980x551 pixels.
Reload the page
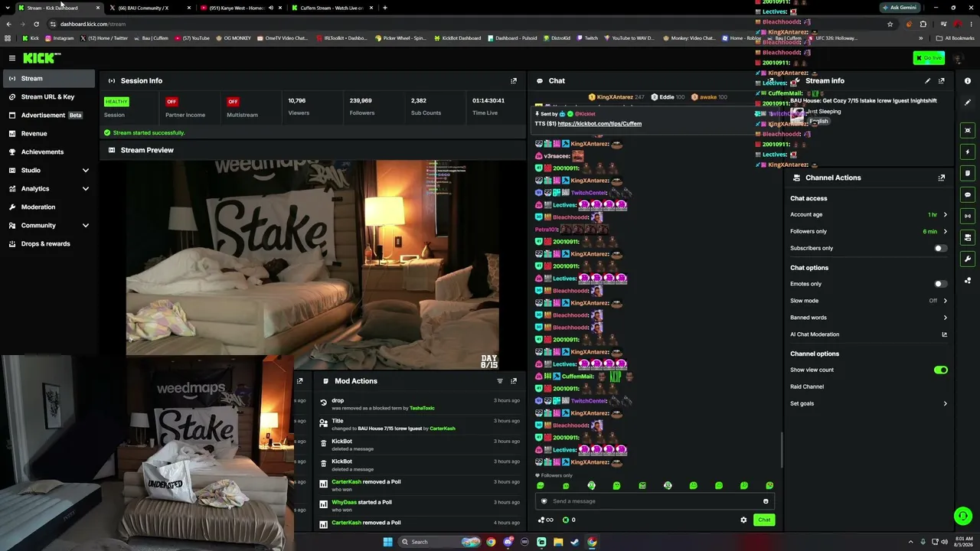[x=36, y=24]
